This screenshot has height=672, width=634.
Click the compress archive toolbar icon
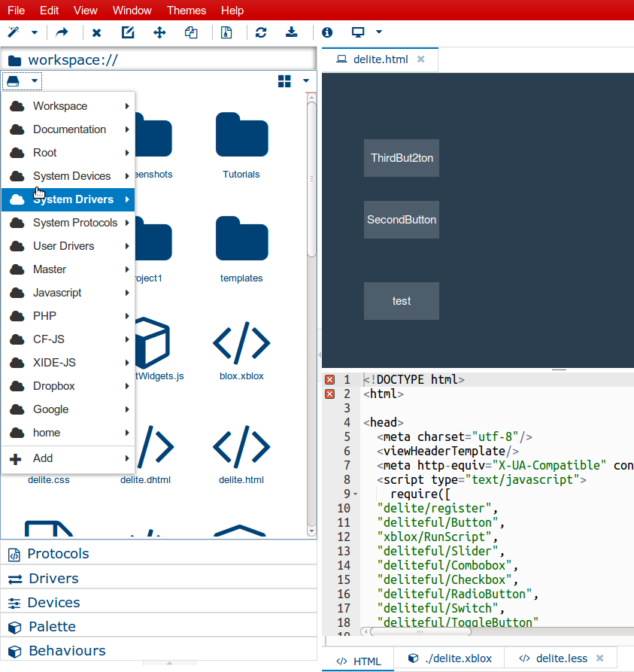click(226, 32)
